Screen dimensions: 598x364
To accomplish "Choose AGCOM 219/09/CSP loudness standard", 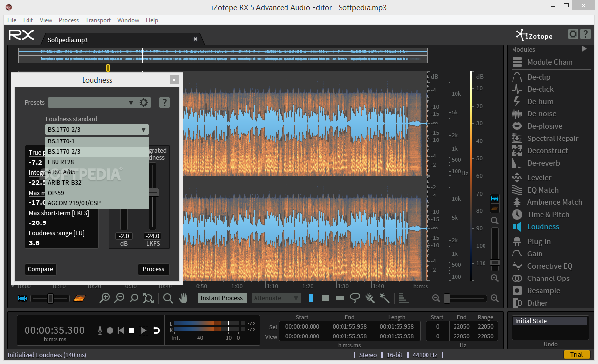I will (x=97, y=203).
